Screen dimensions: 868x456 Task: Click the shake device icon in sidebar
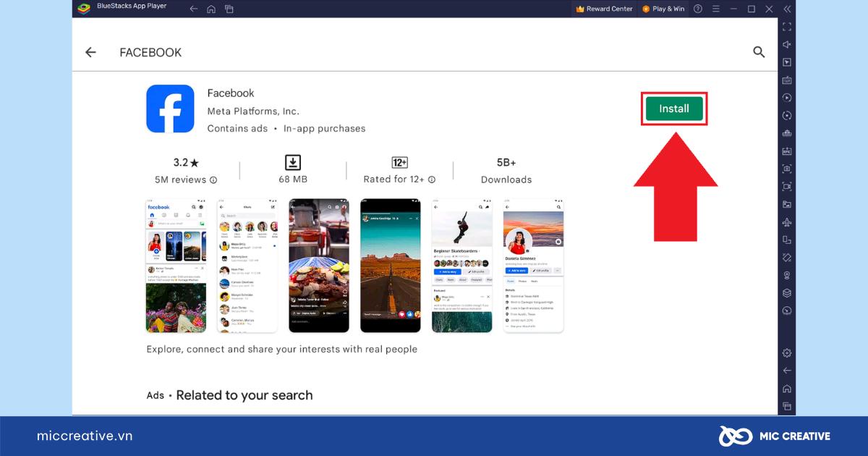[787, 257]
